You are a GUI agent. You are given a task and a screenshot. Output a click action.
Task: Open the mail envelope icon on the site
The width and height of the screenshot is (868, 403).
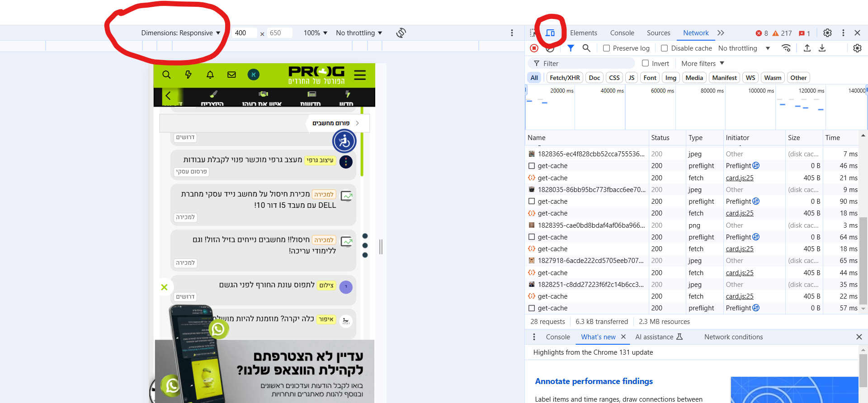point(231,75)
